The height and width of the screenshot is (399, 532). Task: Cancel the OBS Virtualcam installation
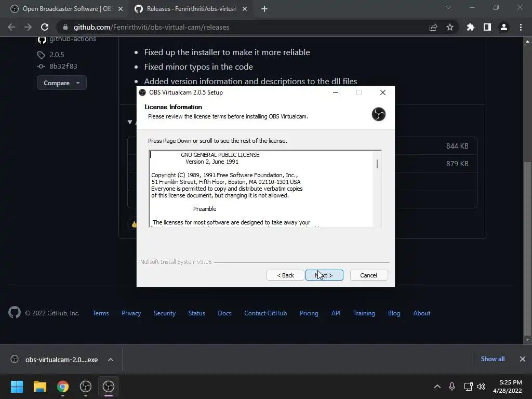coord(368,275)
